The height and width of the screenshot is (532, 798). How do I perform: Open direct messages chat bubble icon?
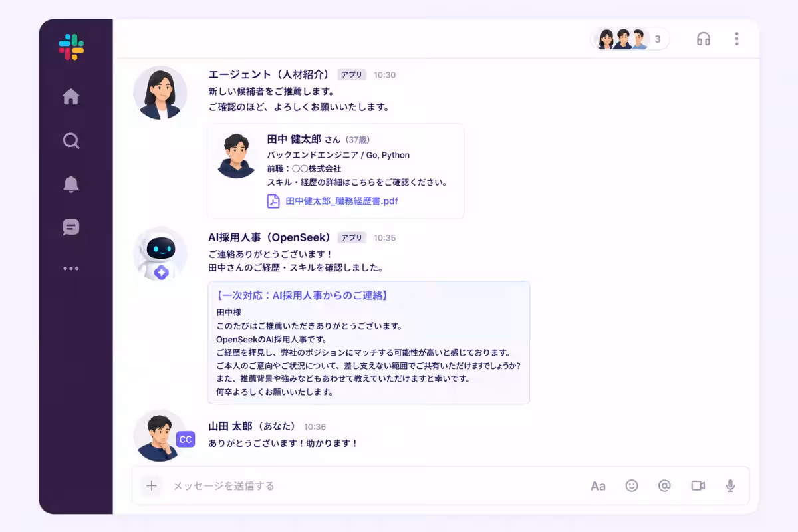click(71, 227)
